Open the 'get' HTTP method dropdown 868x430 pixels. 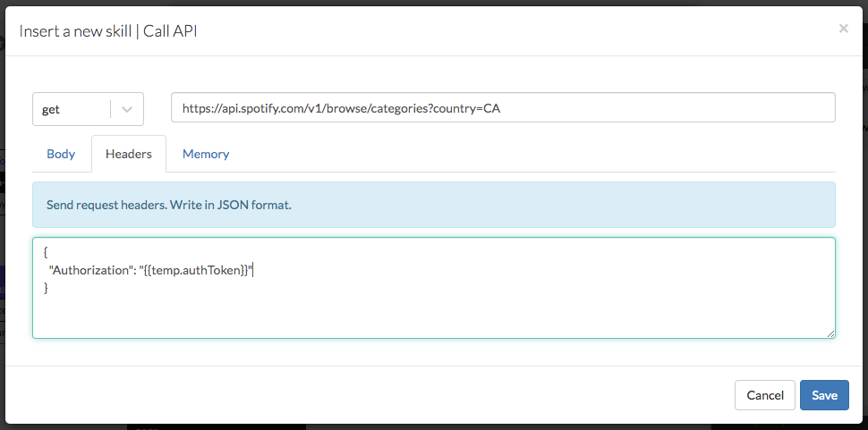point(73,109)
